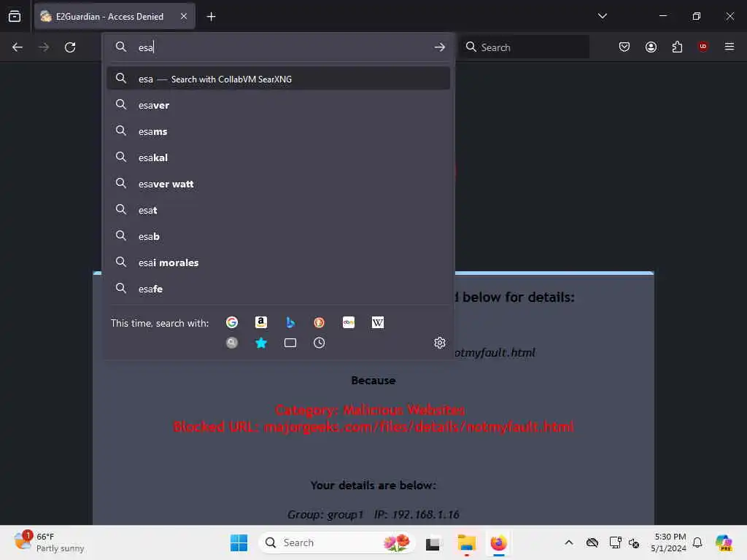Choose the 'esakal' suggestion
The width and height of the screenshot is (747, 560).
[x=279, y=157]
